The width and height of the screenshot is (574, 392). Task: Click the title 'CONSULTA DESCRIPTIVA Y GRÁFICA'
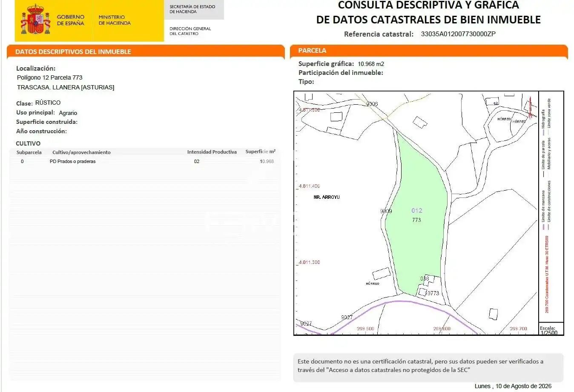pyautogui.click(x=428, y=6)
